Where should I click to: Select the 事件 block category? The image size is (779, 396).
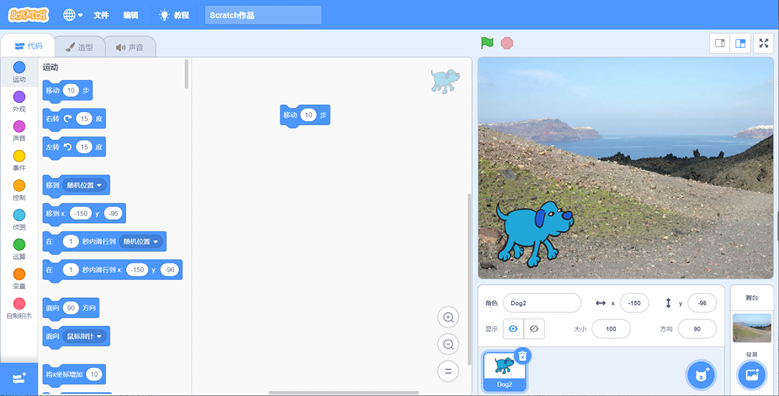pyautogui.click(x=19, y=160)
